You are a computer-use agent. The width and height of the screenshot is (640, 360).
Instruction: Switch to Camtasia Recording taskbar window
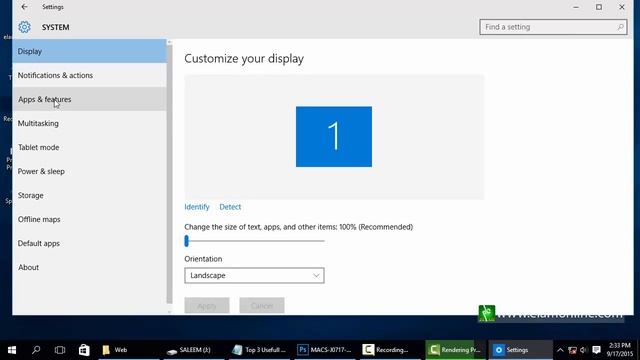point(390,350)
